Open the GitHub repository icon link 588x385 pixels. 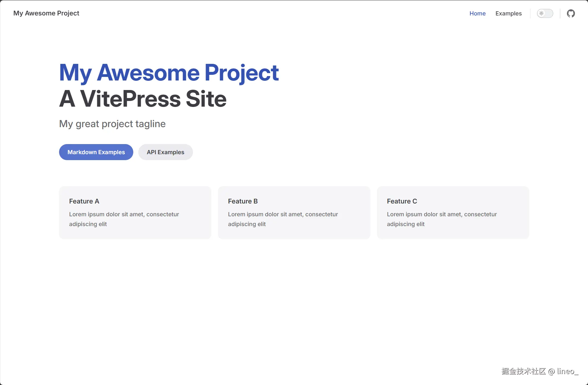(570, 13)
